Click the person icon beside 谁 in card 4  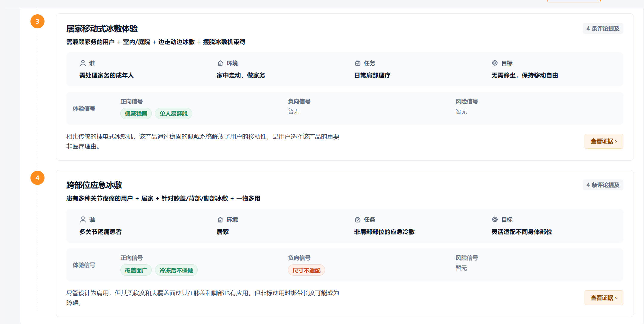coord(83,219)
